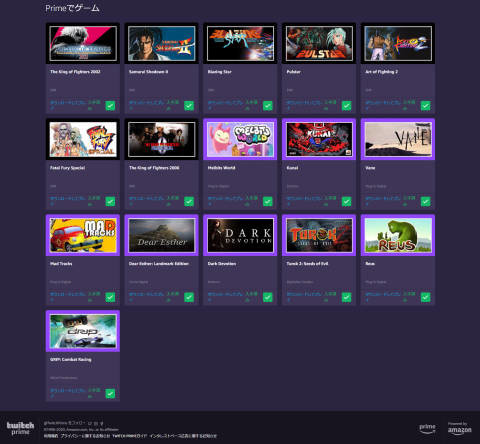Open the Turok 2 cover image
Image resolution: width=480 pixels, height=444 pixels.
319,235
